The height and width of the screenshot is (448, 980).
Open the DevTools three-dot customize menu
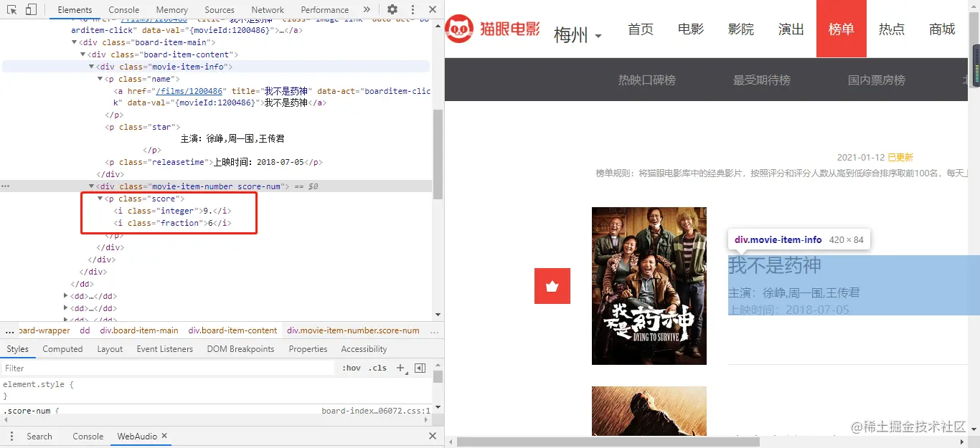(x=412, y=9)
